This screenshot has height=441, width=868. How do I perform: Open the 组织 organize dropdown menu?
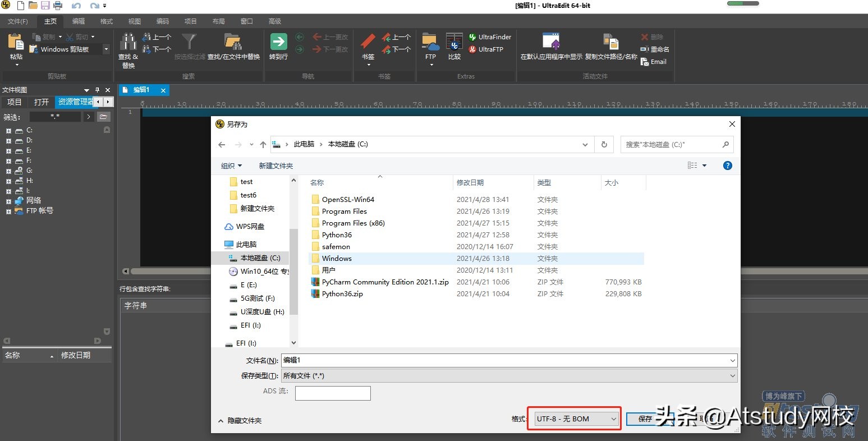231,166
